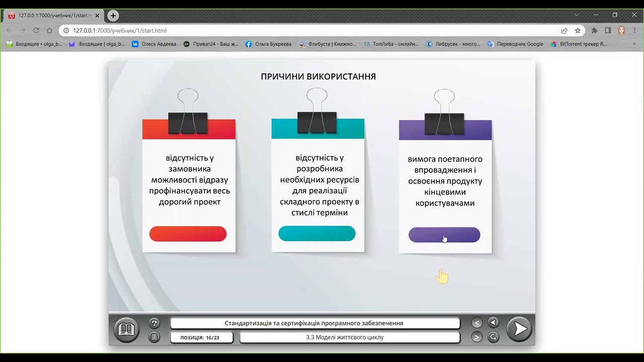Select the card about 'відсутність у замовника'
This screenshot has height=362, width=644.
coord(189,186)
